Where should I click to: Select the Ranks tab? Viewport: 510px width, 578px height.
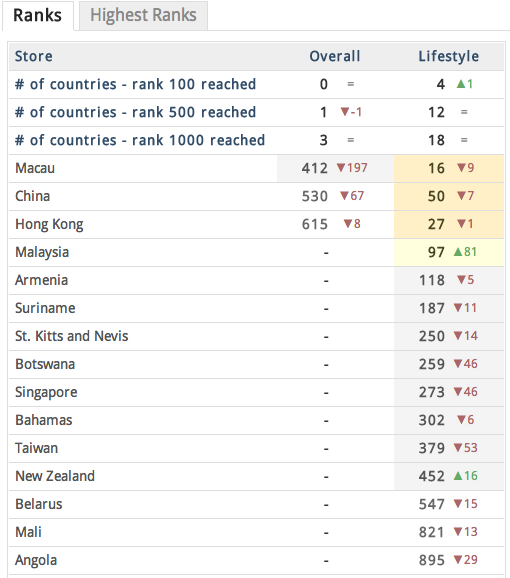point(38,15)
